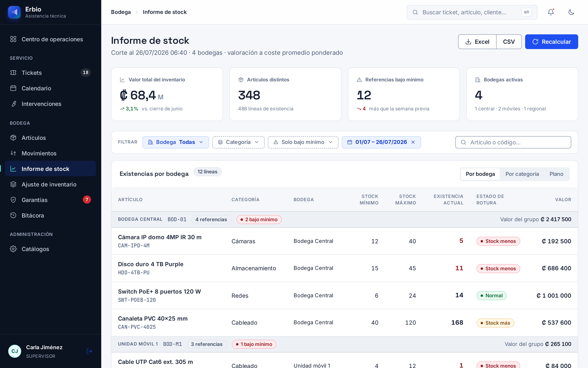Click the magnifier icon in global search

(415, 12)
